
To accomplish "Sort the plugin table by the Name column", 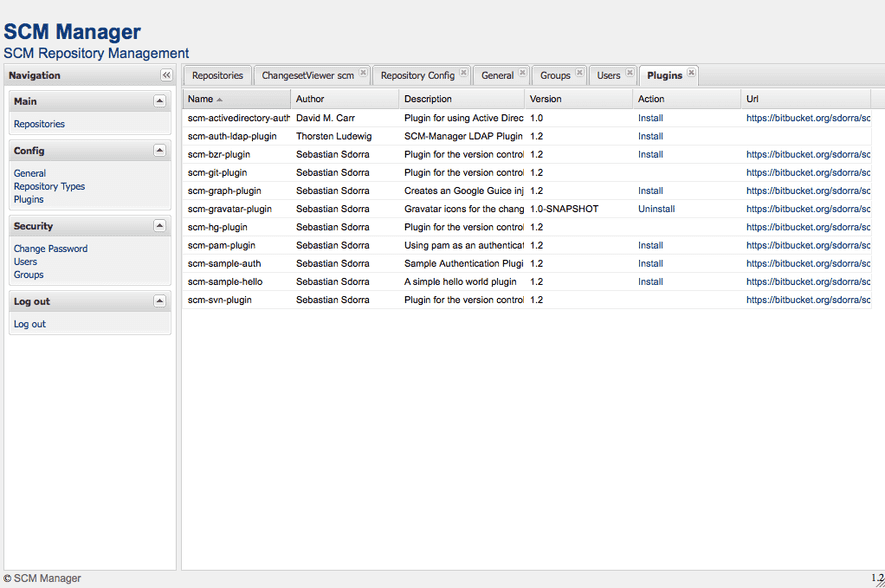I will [x=199, y=98].
